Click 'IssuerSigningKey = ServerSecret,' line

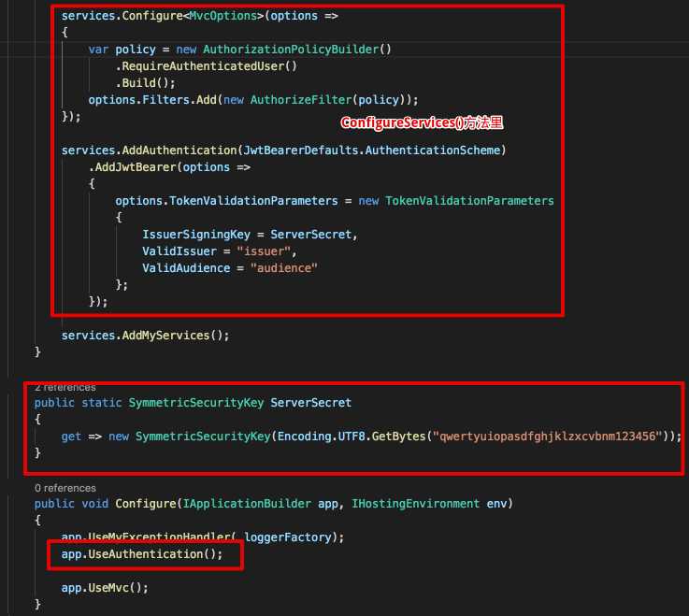click(250, 235)
